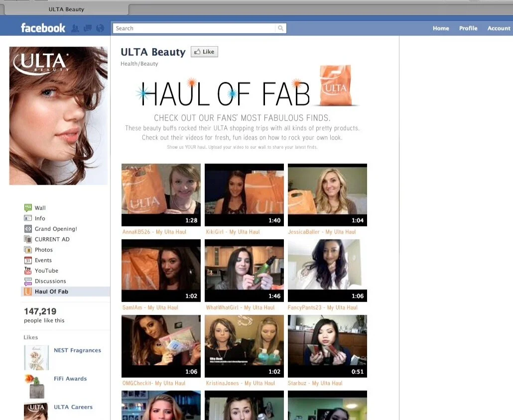Click the 147,219 people like this count
513x420 pixels.
pyautogui.click(x=44, y=315)
